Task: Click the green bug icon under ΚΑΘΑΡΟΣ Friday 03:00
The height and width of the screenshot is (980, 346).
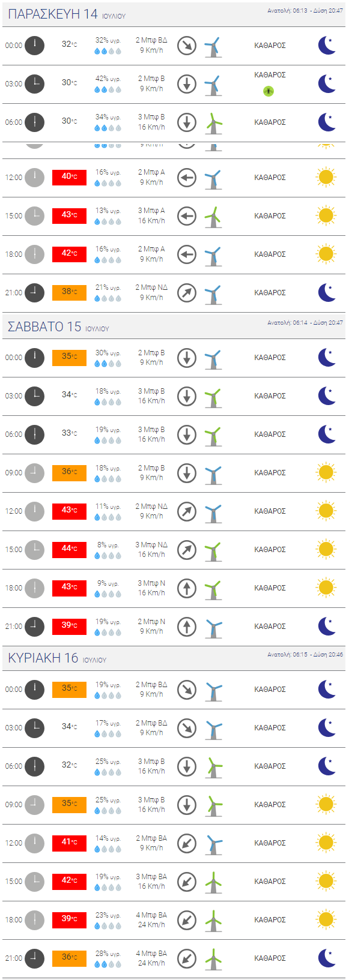Action: coord(269,91)
